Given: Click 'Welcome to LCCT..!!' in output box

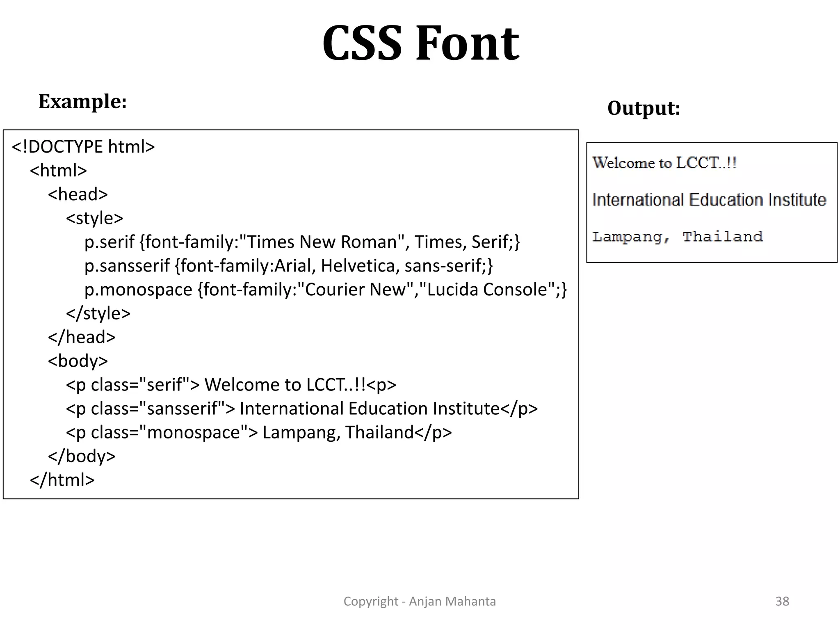Looking at the screenshot, I should (x=664, y=163).
